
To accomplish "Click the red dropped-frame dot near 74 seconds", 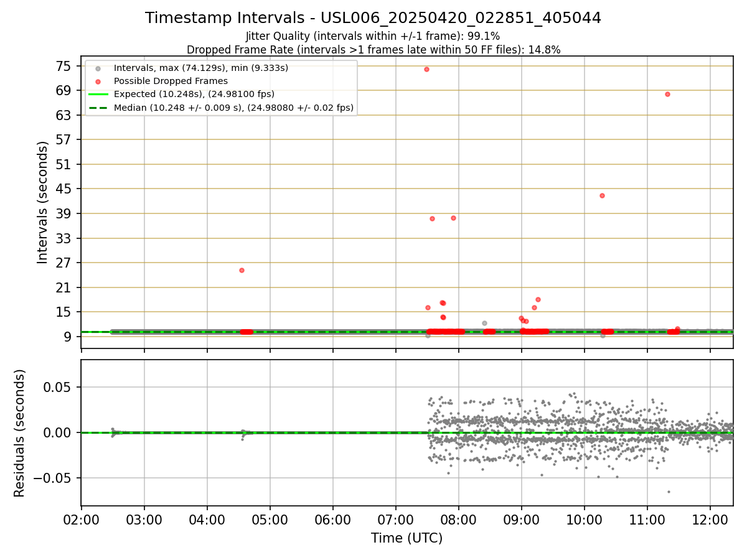I will pyautogui.click(x=426, y=69).
